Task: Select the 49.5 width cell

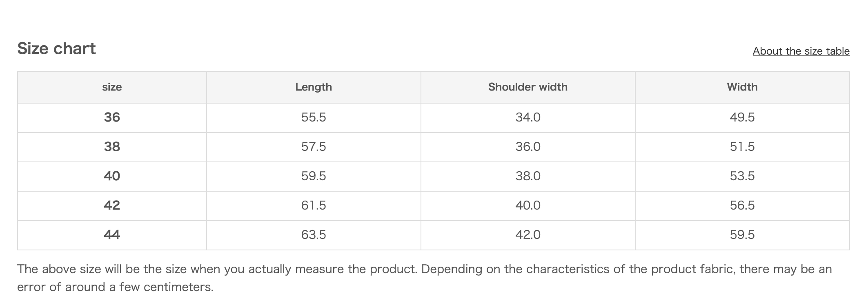Action: [x=742, y=117]
